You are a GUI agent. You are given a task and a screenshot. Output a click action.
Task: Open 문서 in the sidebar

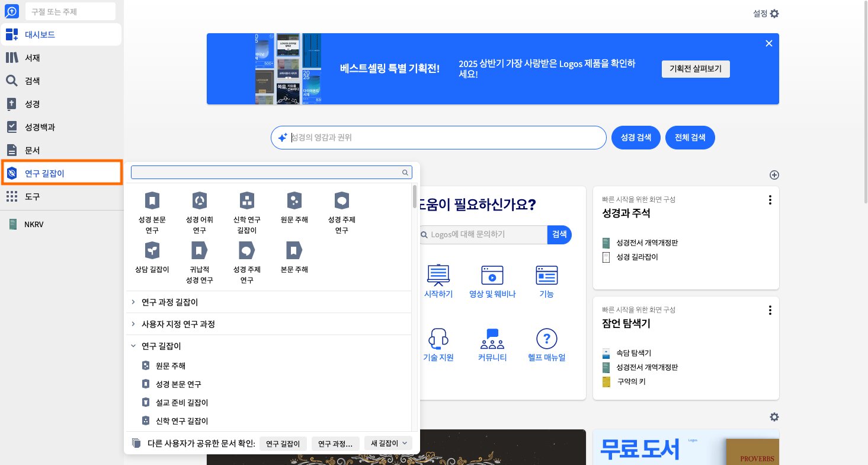click(x=62, y=150)
